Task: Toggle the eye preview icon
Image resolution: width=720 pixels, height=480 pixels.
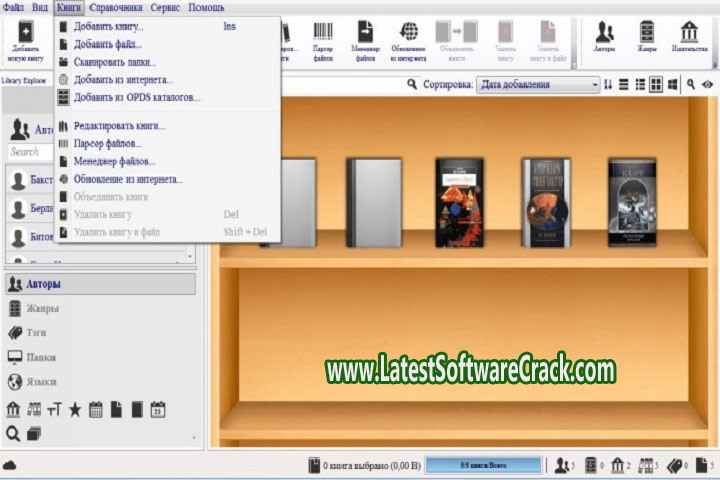Action: 707,85
